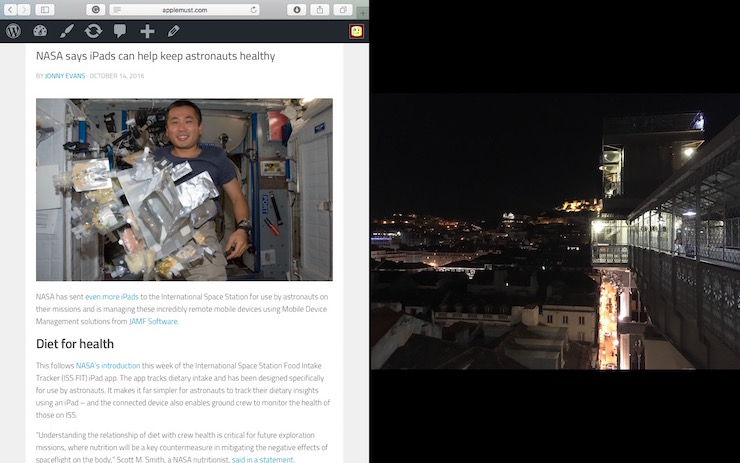The width and height of the screenshot is (740, 463).
Task: Open the article title about NASA iPads
Action: click(x=155, y=56)
